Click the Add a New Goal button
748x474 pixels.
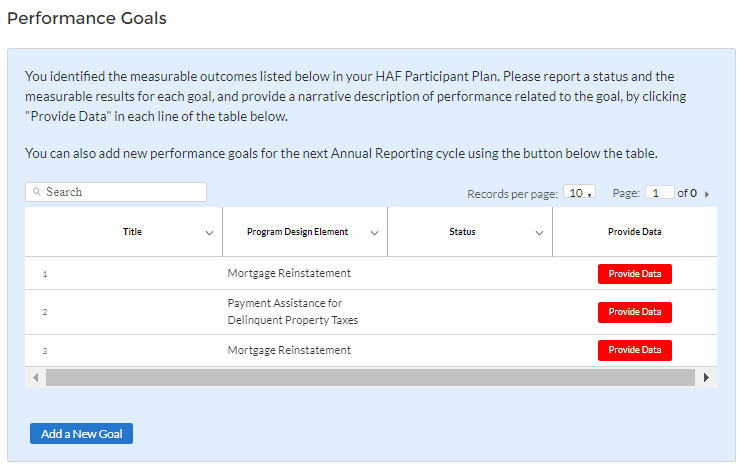[81, 433]
